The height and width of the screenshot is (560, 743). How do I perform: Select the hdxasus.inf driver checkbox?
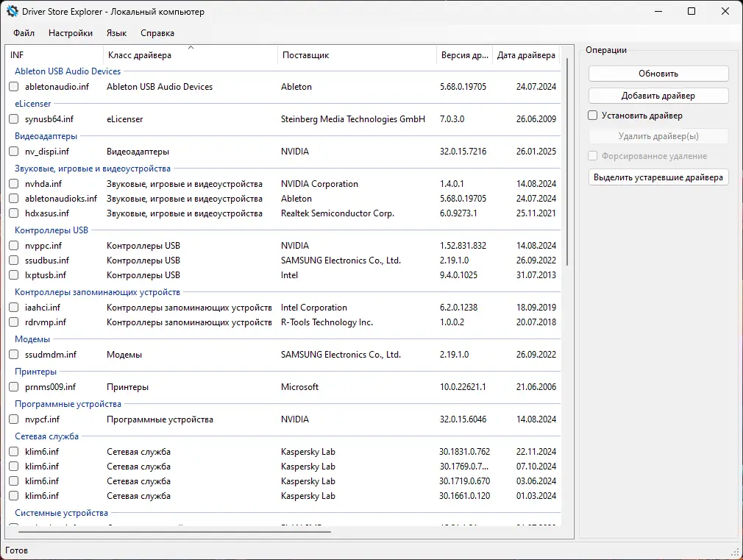(14, 213)
